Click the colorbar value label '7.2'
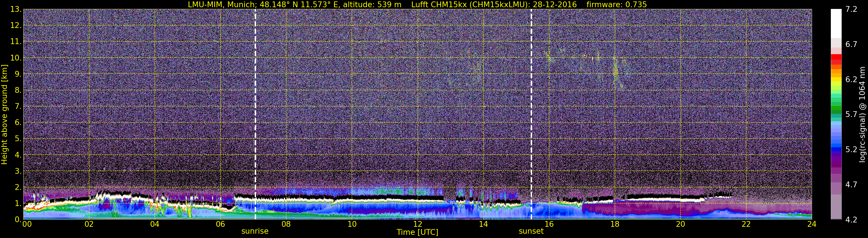868x238 pixels. [851, 10]
